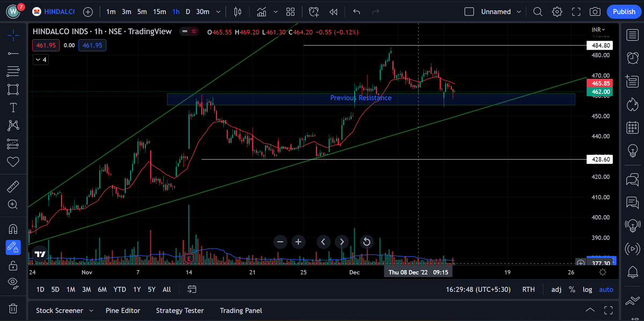Open the Pine Editor tab
Image resolution: width=644 pixels, height=321 pixels.
click(x=123, y=310)
